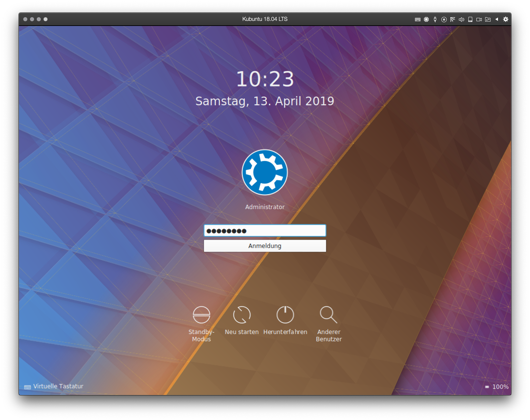Click the network web icon in title bar
The height and width of the screenshot is (420, 530).
[x=453, y=20]
